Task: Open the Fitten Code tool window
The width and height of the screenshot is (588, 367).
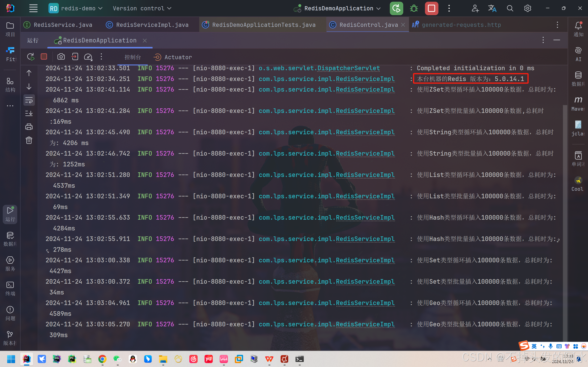Action: (x=10, y=54)
